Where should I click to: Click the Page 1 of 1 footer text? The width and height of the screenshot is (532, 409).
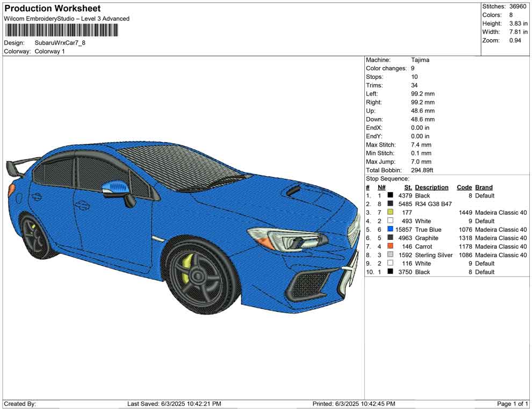point(513,404)
